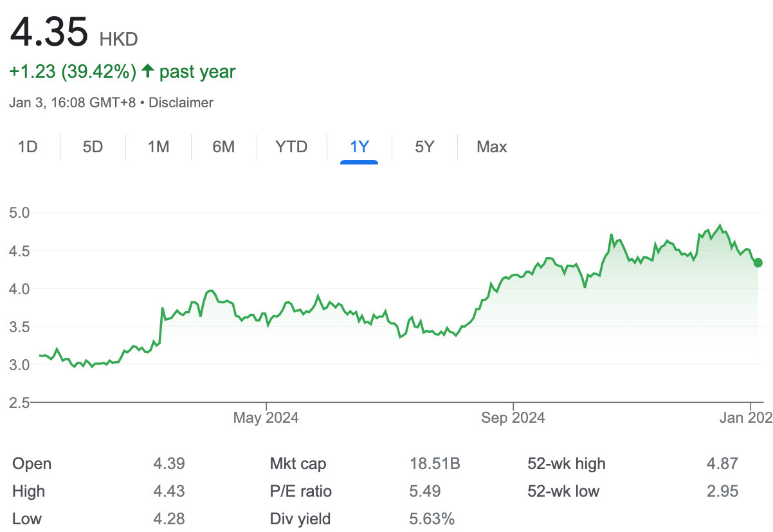773x532 pixels.
Task: Click the Div yield label
Action: click(x=300, y=519)
